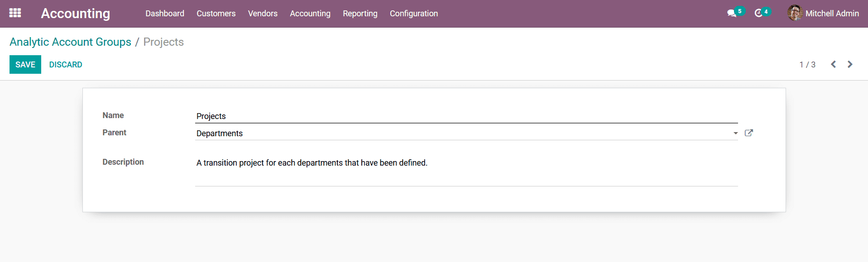Go to next record arrow

coord(850,64)
